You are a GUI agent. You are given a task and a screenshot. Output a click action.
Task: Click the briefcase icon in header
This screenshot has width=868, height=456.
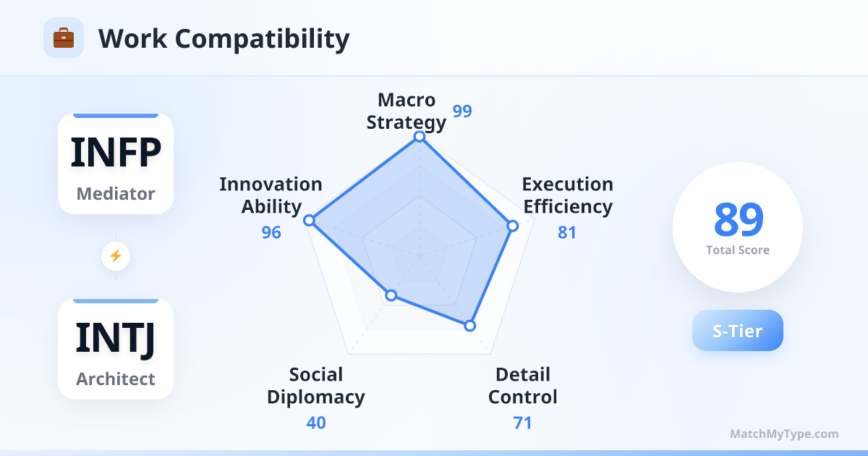[x=64, y=38]
